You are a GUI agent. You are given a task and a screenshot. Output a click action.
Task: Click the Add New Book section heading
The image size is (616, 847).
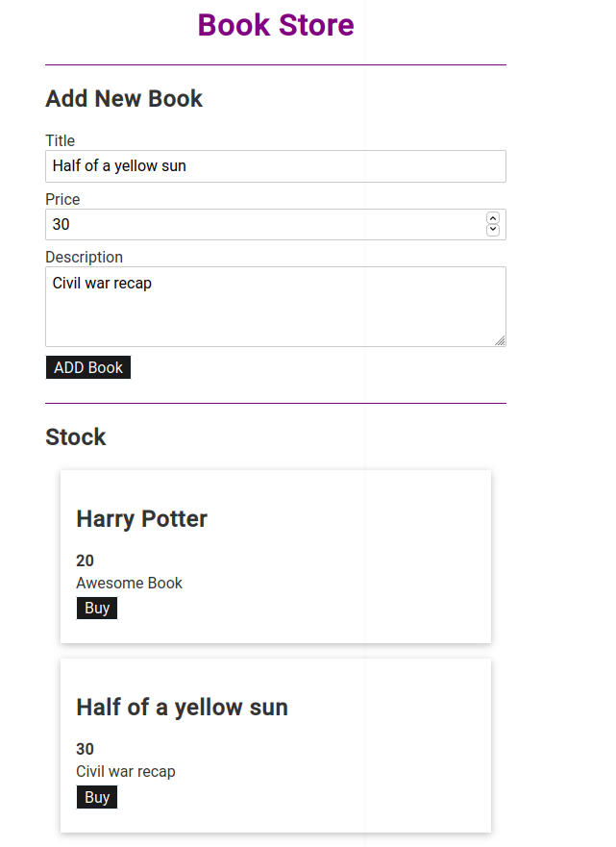point(123,99)
